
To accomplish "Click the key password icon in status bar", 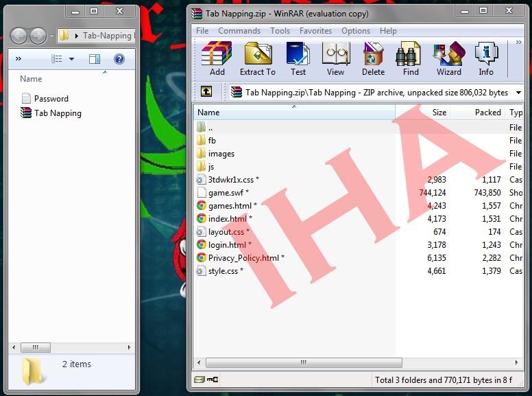I will 213,380.
